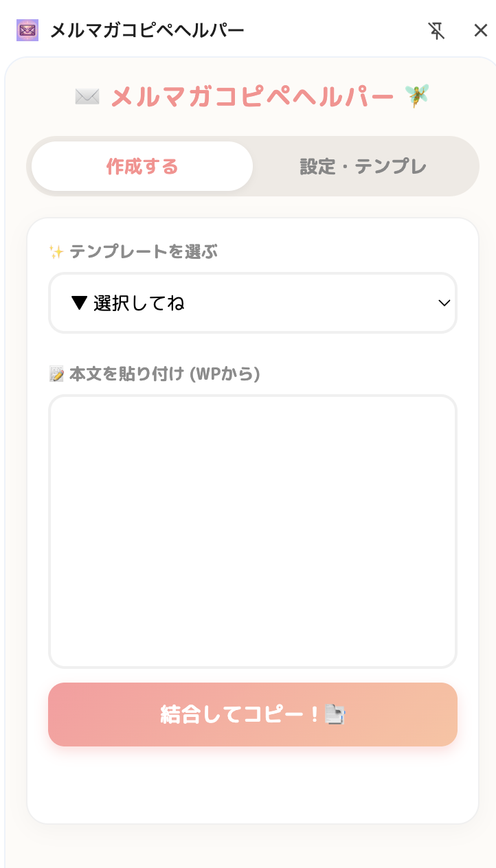Open the 設定・テンプレ tab
Viewport: 496px width, 868px height.
coord(363,166)
